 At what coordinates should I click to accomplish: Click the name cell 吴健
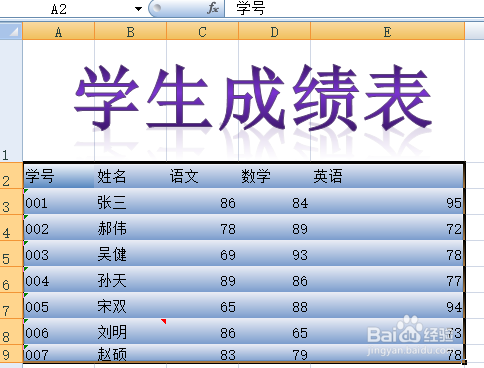tap(131, 254)
